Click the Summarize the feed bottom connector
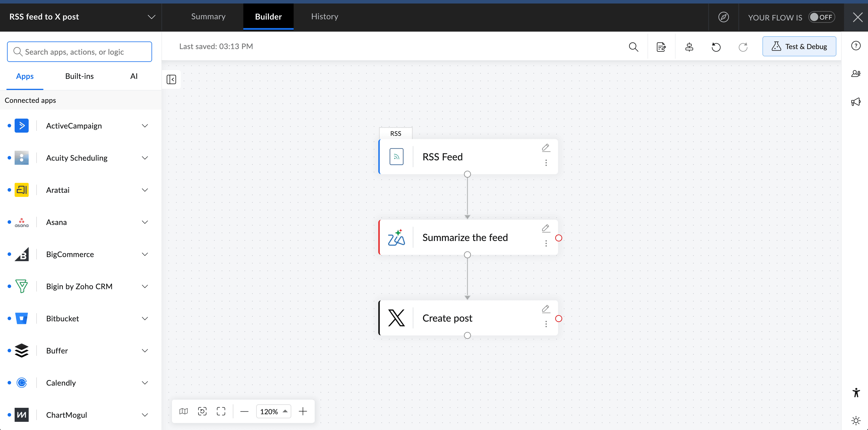This screenshot has height=430, width=868. 467,255
